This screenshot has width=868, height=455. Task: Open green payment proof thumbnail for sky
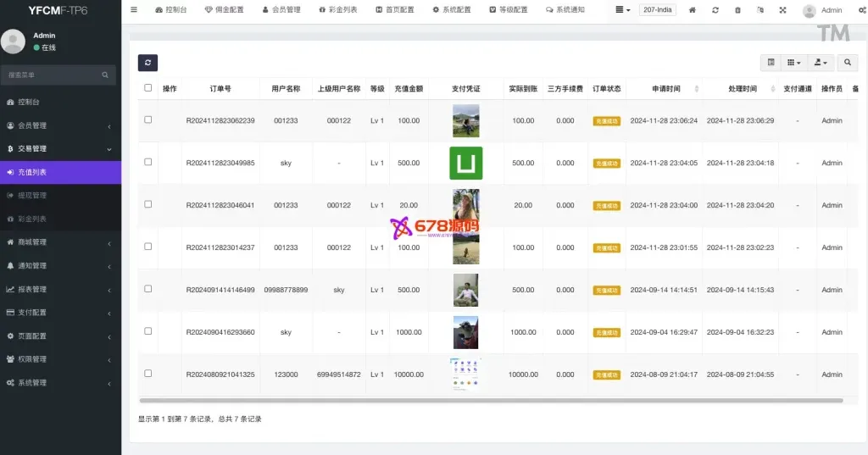[x=465, y=163]
